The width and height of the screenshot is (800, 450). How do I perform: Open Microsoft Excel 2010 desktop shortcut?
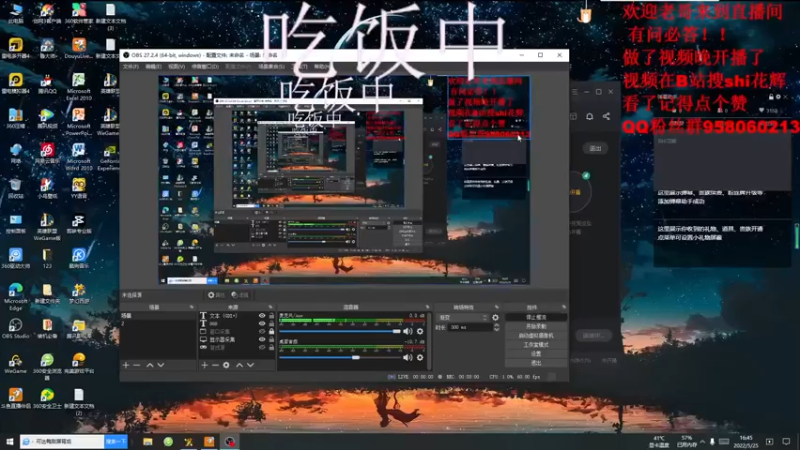click(79, 86)
